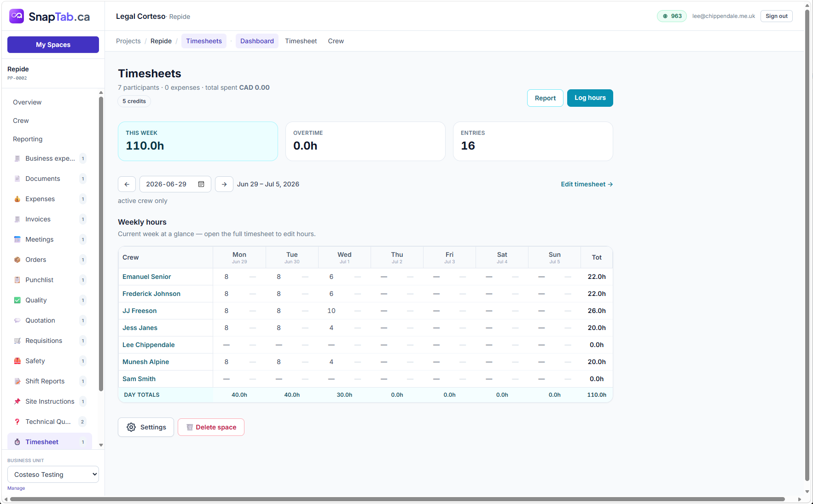Open the Edit timesheet link
The width and height of the screenshot is (813, 504).
pos(587,184)
